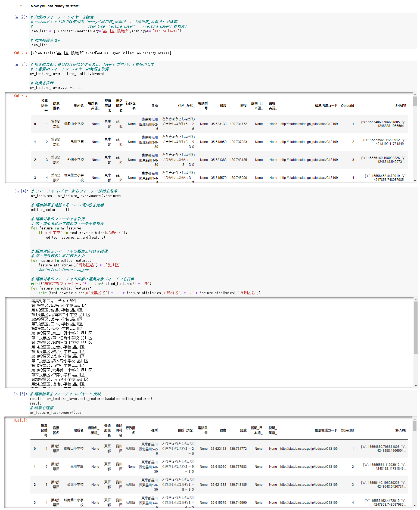Click scroll-up arrow of In[4] output scrollbar

pos(416,299)
